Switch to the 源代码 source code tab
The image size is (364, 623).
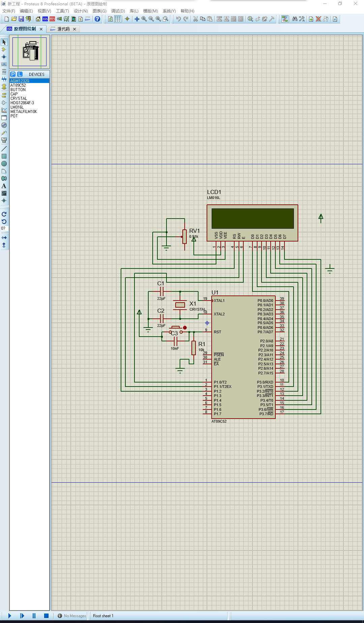point(63,29)
